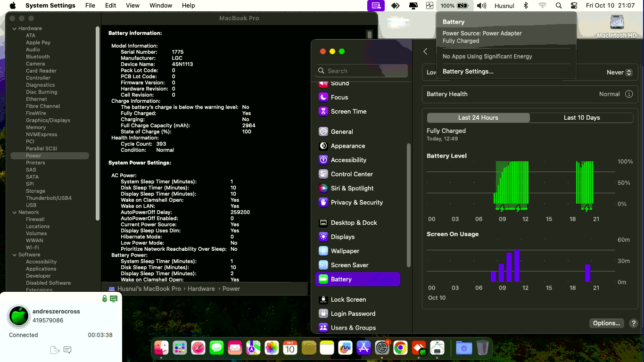Open the Focus moon icon in sidebar
The height and width of the screenshot is (362, 644).
323,97
